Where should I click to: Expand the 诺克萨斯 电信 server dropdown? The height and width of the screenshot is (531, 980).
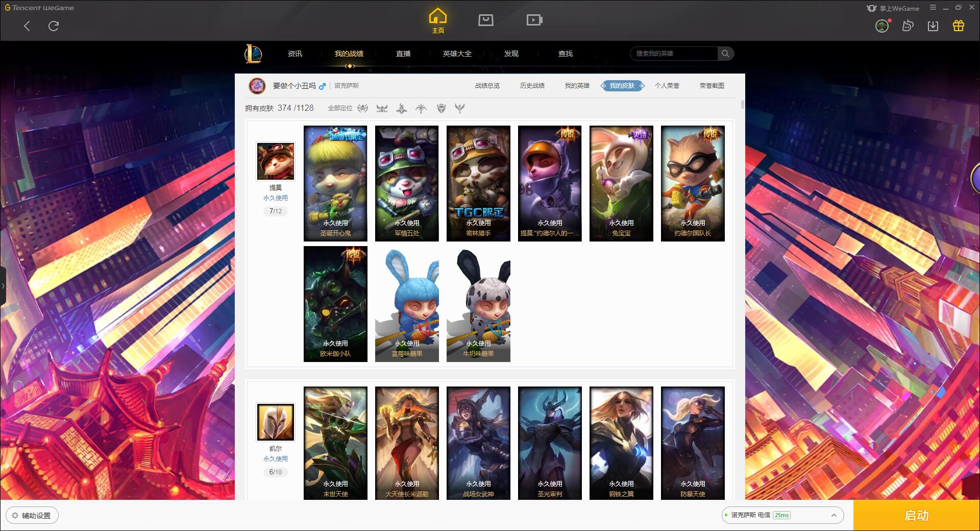782,515
